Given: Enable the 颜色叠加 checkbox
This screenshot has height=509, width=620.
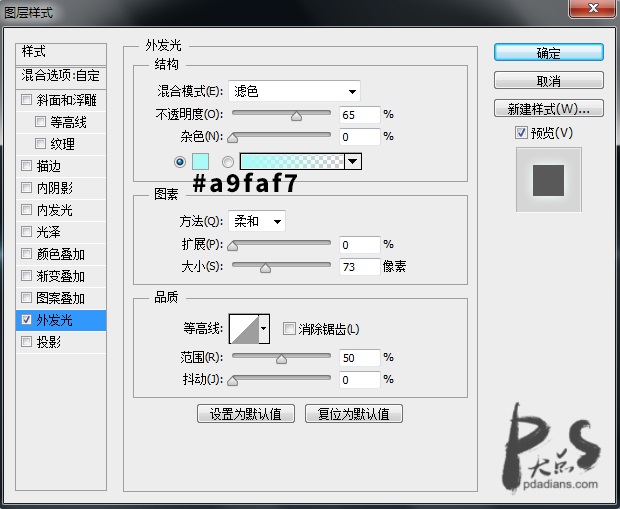Looking at the screenshot, I should pyautogui.click(x=26, y=254).
